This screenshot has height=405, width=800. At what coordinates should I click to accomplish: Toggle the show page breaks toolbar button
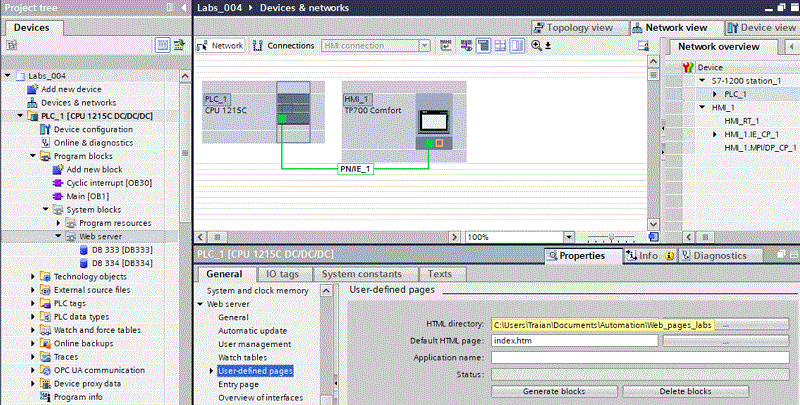[500, 46]
